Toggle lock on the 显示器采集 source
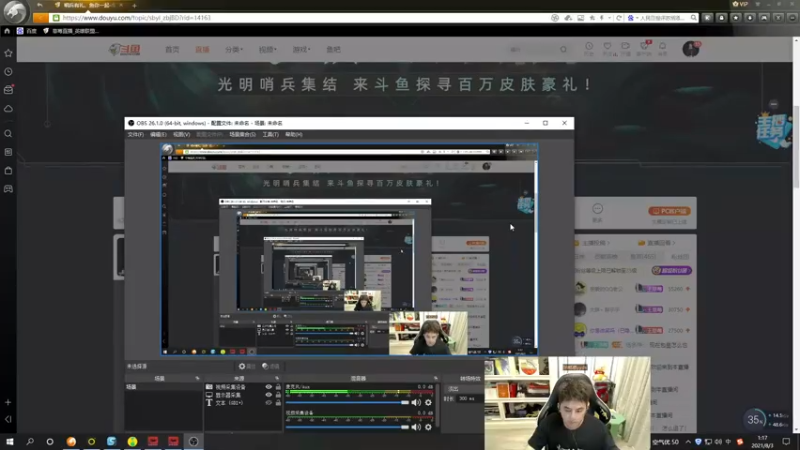This screenshot has height=450, width=800. click(x=278, y=395)
